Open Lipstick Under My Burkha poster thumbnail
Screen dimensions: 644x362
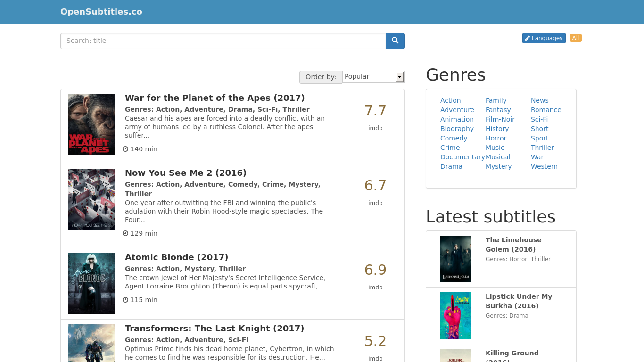point(456,315)
